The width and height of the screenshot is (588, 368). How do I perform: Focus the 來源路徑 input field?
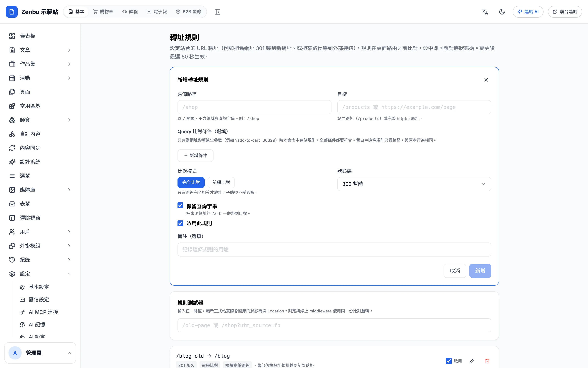tap(254, 107)
